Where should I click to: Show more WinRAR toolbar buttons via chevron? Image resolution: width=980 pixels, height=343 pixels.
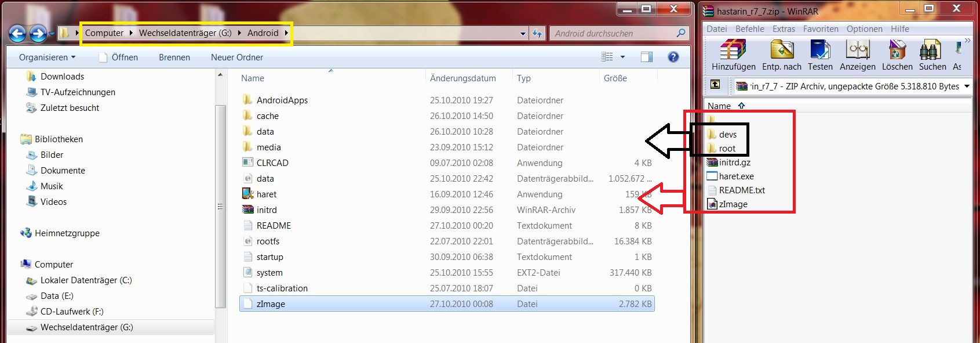pos(967,40)
